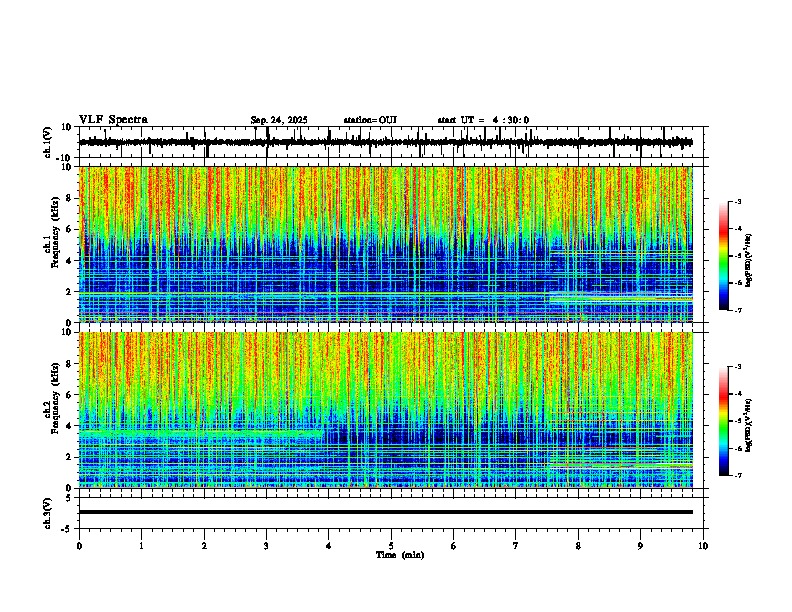The height and width of the screenshot is (612, 792).
Task: Click the "-3" tick on ch.2 color bar
Action: coord(738,367)
